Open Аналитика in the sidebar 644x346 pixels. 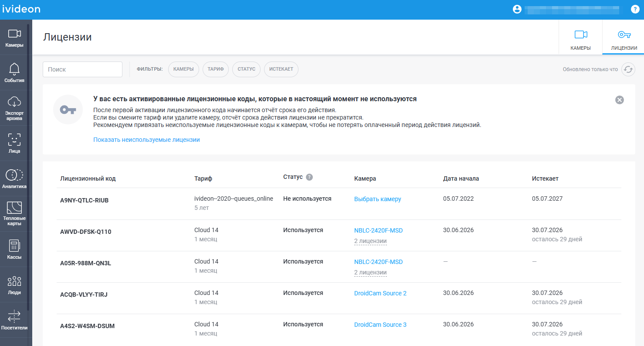coord(14,179)
